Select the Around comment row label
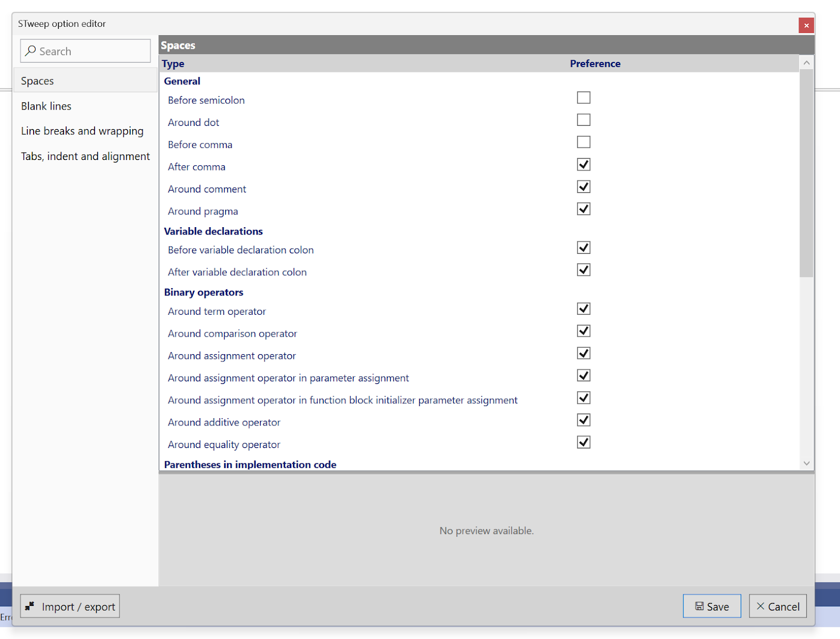 tap(207, 189)
